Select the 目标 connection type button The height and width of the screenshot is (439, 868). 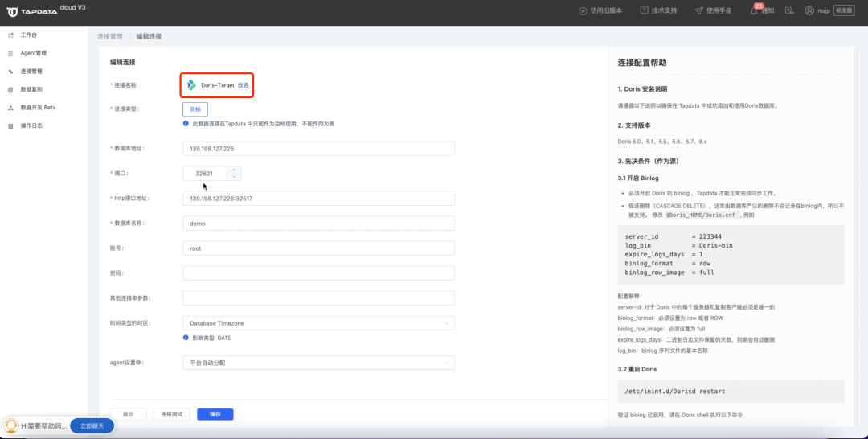pos(195,109)
